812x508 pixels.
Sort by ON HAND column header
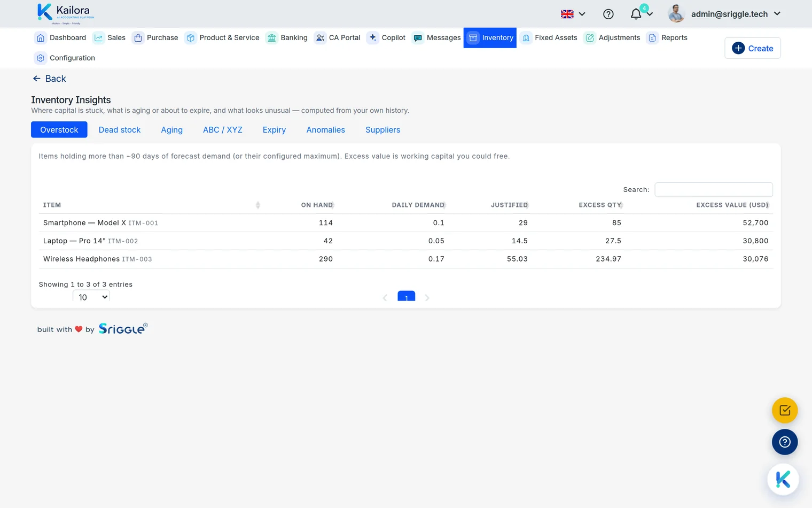317,205
